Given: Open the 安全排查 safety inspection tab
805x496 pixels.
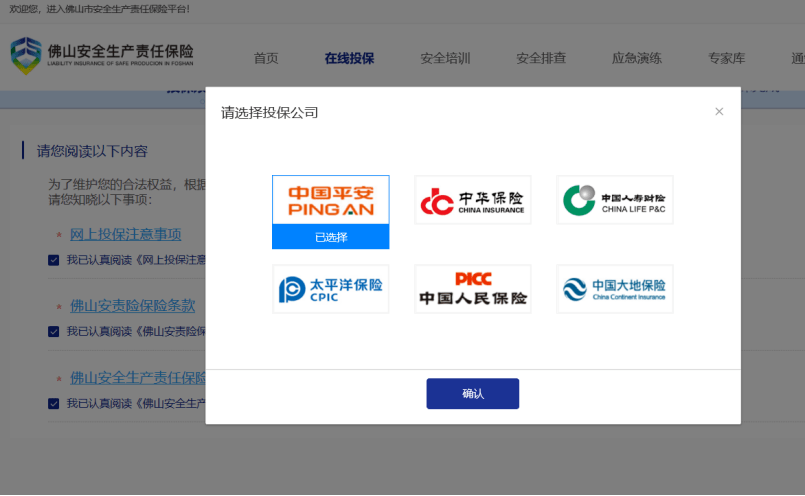Looking at the screenshot, I should [x=541, y=58].
